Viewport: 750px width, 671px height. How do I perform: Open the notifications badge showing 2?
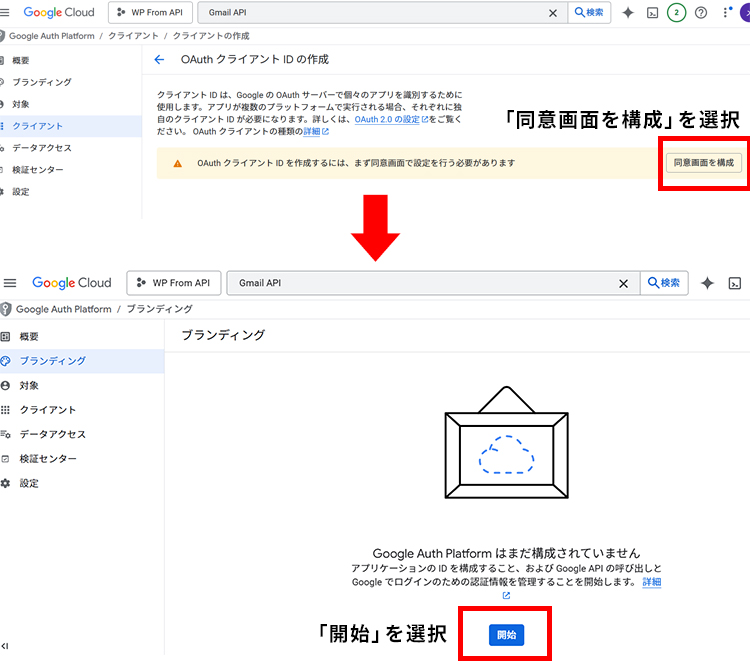pyautogui.click(x=677, y=13)
